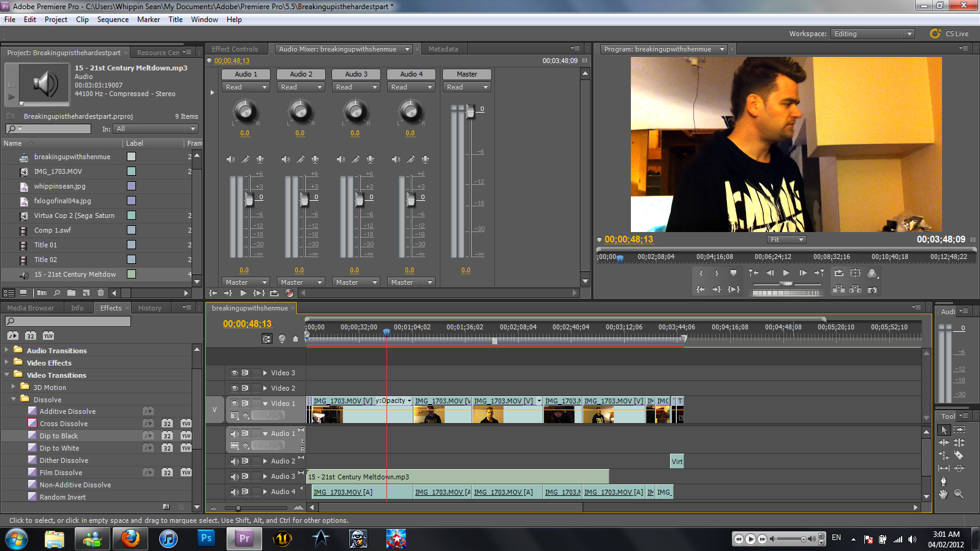This screenshot has width=980, height=551.
Task: Mute the Audio 2 track speaker
Action: pos(234,461)
